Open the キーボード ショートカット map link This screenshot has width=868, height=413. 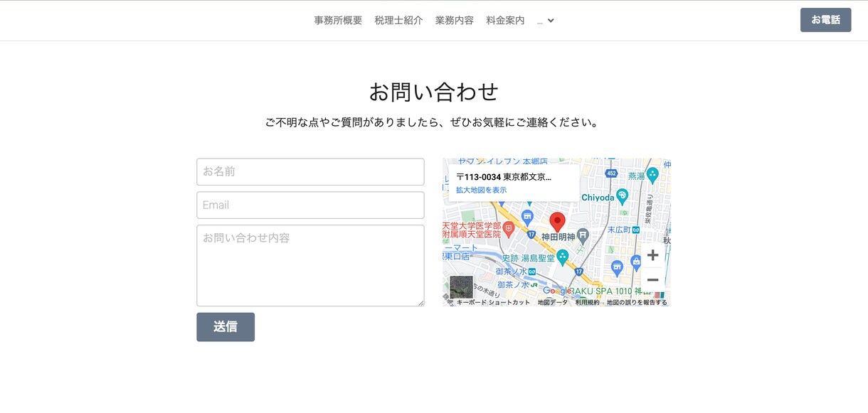point(493,302)
